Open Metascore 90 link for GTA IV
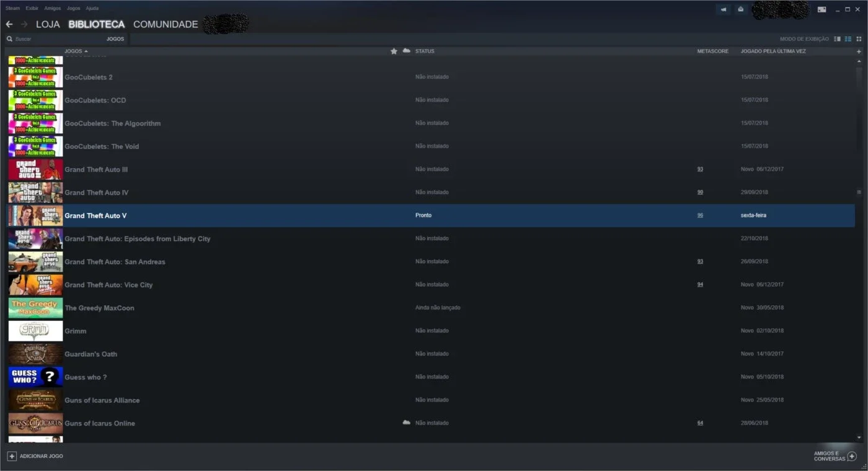The height and width of the screenshot is (471, 868). point(700,192)
